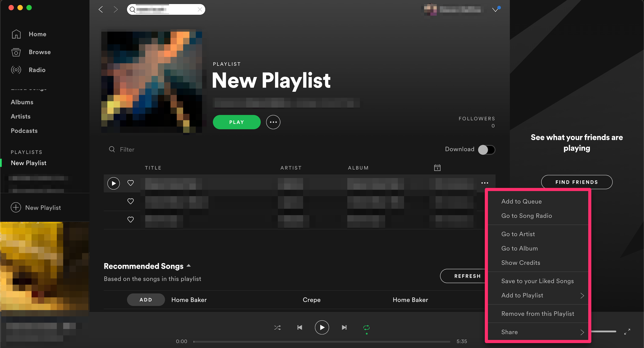Click the more options ellipsis icon on song row
The width and height of the screenshot is (644, 348).
(485, 183)
